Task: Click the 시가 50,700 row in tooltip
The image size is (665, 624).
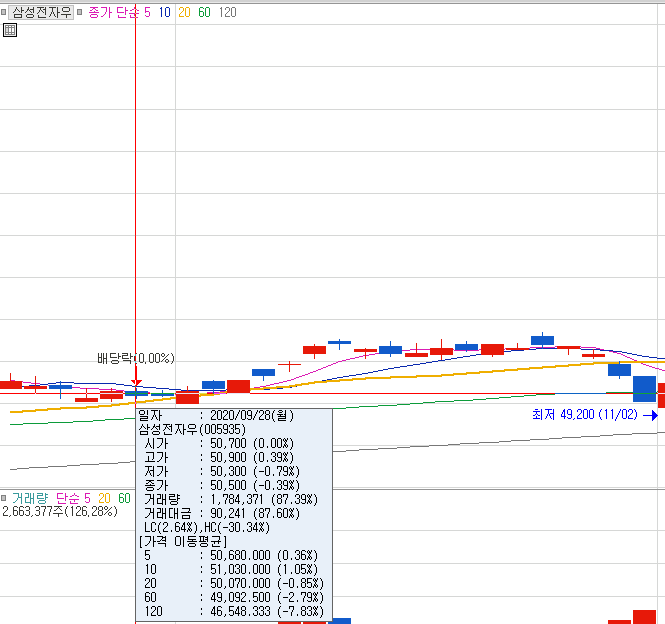Action: pos(219,443)
